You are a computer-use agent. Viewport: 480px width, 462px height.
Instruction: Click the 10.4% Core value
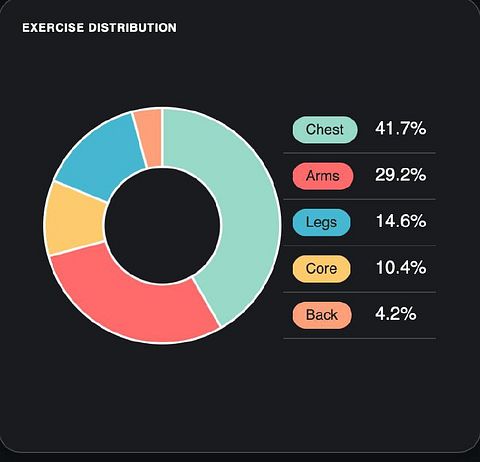click(x=401, y=267)
